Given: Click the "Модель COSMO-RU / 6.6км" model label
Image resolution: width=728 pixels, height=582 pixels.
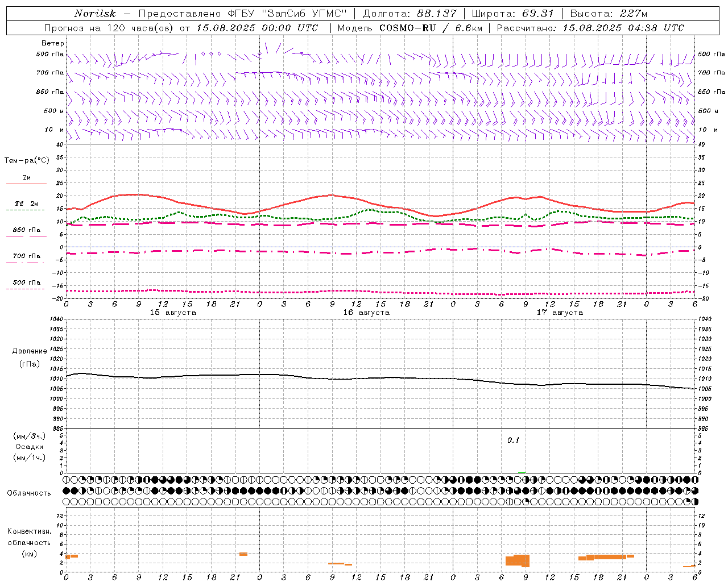Looking at the screenshot, I should [x=410, y=28].
